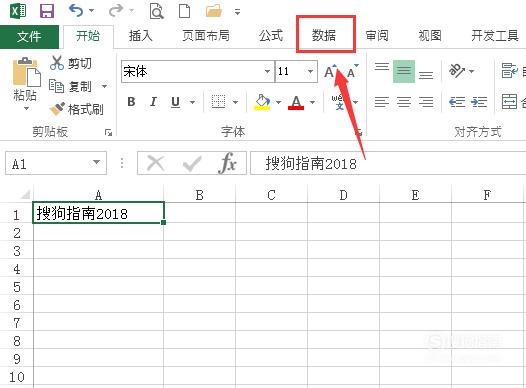Viewport: 526px width, 388px height.
Task: Click the Redo arrow icon
Action: (x=116, y=11)
